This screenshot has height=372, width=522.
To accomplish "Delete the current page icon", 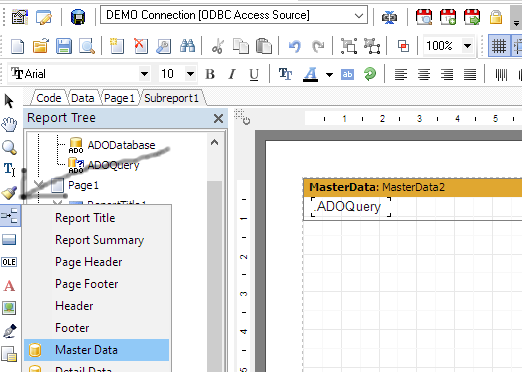I will tap(140, 46).
